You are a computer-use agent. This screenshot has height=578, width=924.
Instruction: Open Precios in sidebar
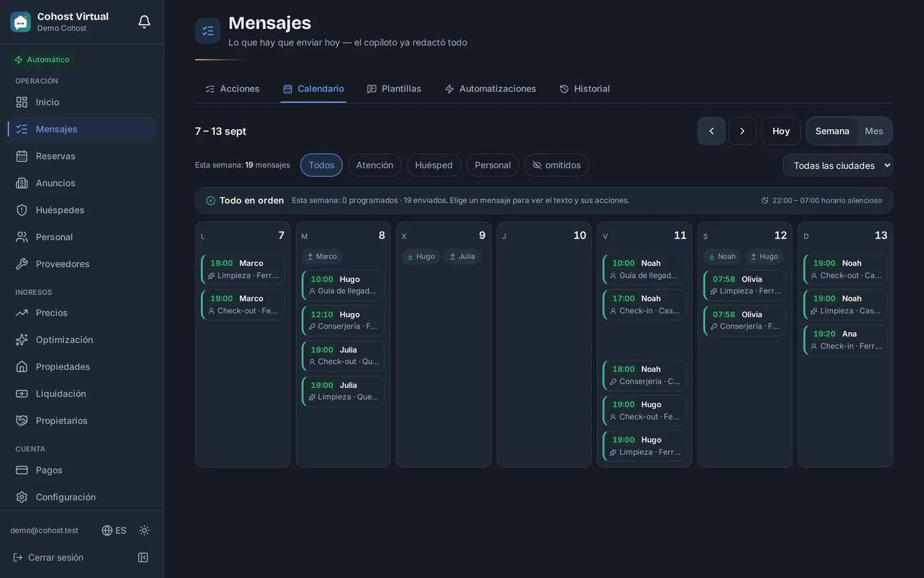tap(82, 313)
